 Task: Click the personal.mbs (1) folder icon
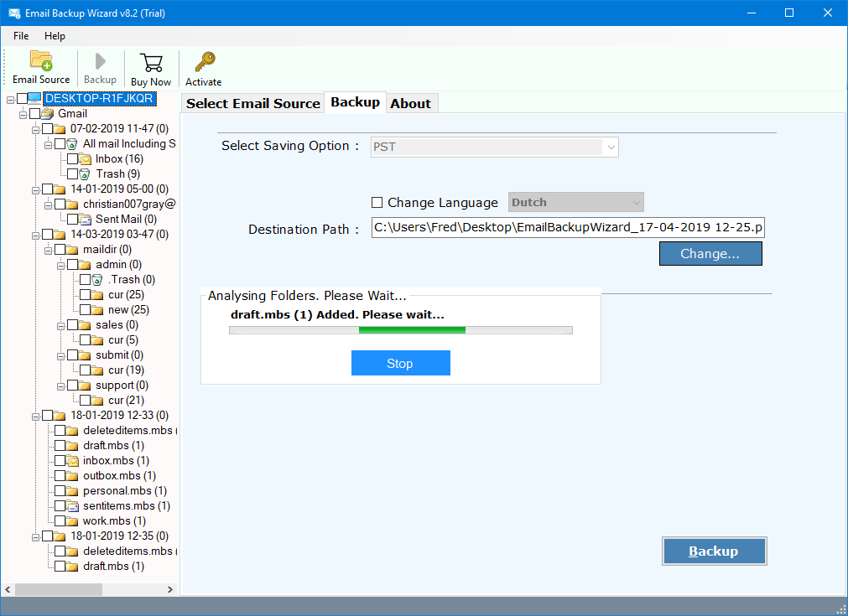click(x=72, y=491)
